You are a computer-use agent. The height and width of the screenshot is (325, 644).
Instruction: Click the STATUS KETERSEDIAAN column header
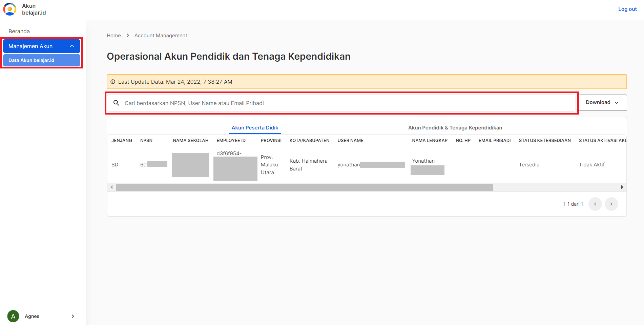[545, 140]
